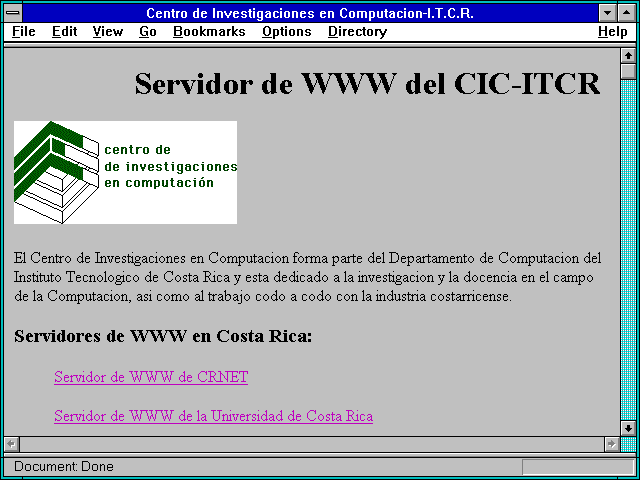This screenshot has width=640, height=480.
Task: Click the vertical scrollbar thumb
Action: [628, 71]
